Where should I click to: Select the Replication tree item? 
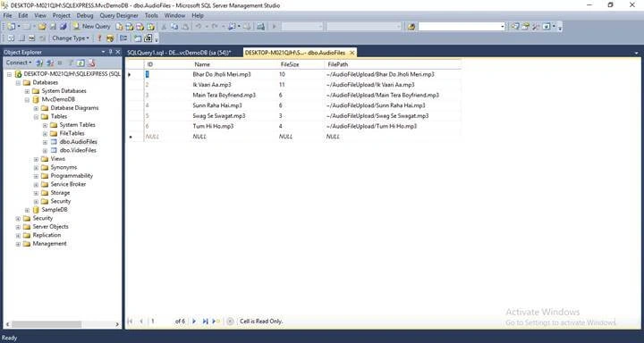(47, 235)
